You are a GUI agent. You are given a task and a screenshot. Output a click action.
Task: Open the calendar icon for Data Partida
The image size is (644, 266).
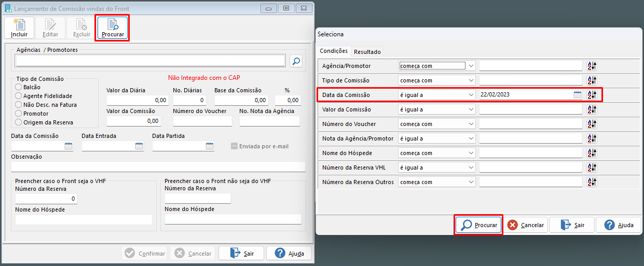[x=210, y=146]
